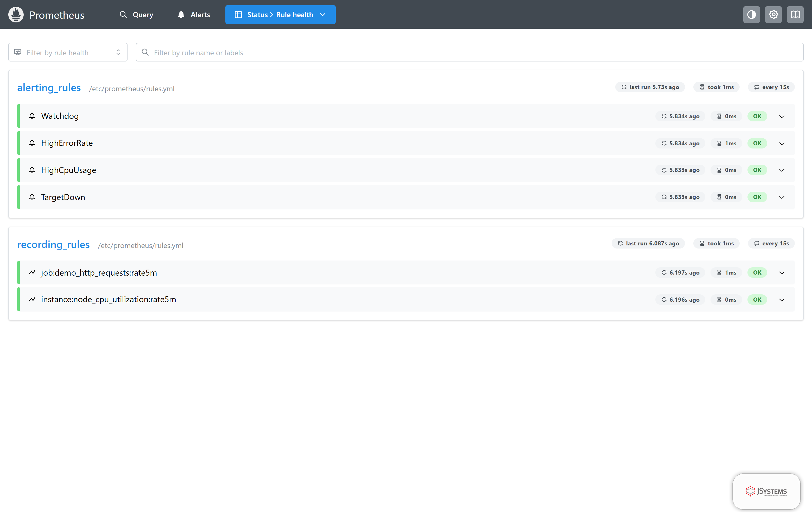The width and height of the screenshot is (812, 521).
Task: Click the recording_rules last run refresh icon
Action: click(x=620, y=243)
